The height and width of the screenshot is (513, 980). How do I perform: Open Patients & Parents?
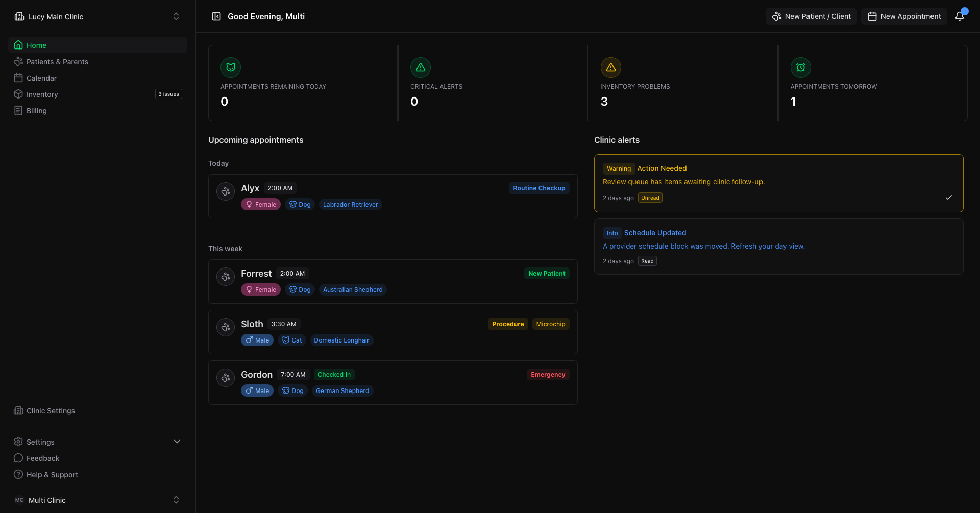97,61
